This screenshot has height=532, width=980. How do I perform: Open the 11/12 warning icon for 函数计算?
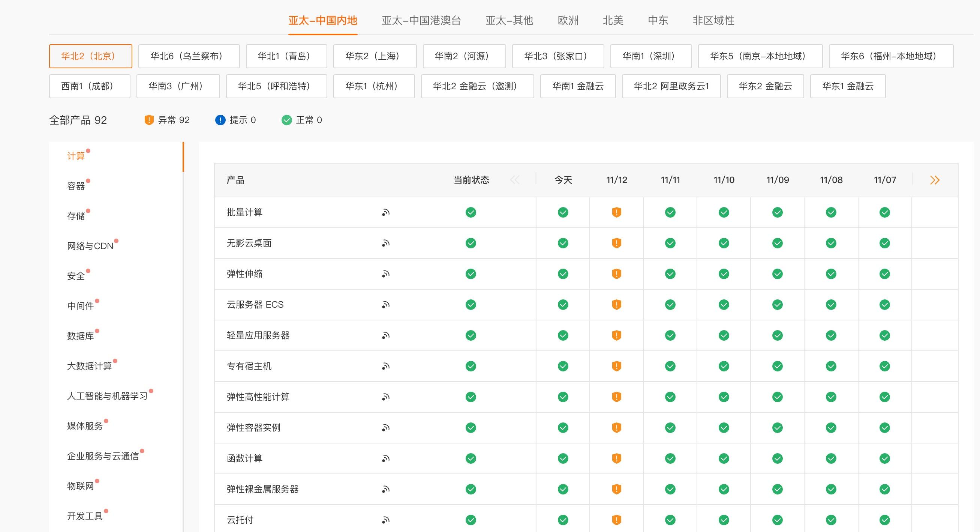[617, 458]
